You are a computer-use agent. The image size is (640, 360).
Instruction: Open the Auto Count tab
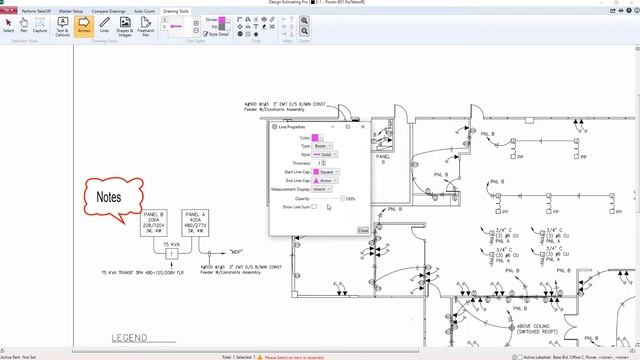click(144, 11)
